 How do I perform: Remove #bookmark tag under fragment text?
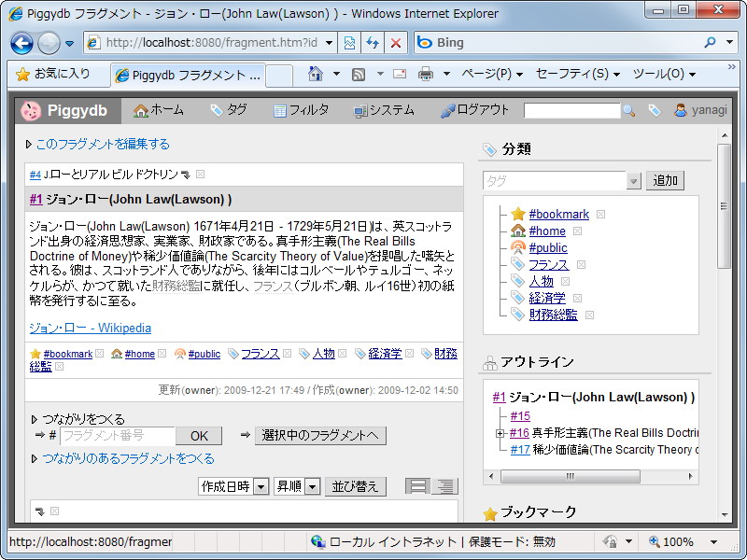click(99, 354)
